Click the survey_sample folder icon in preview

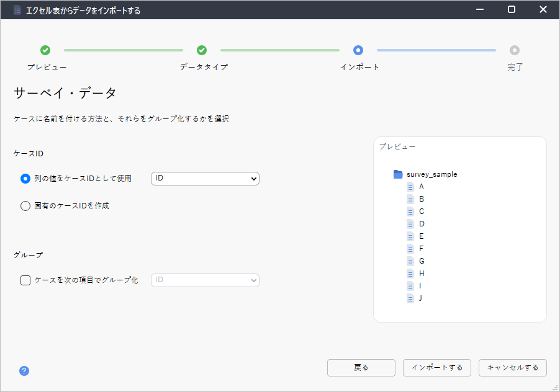click(398, 174)
